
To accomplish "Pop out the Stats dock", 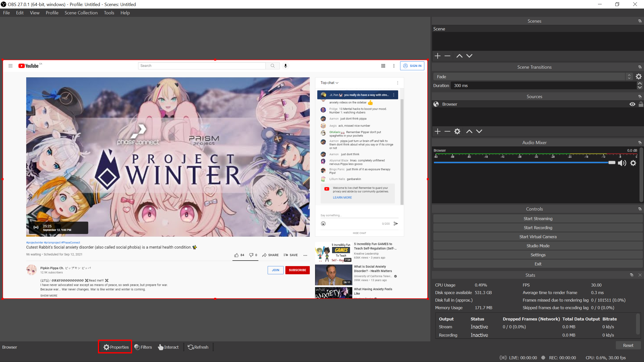I will [x=632, y=275].
